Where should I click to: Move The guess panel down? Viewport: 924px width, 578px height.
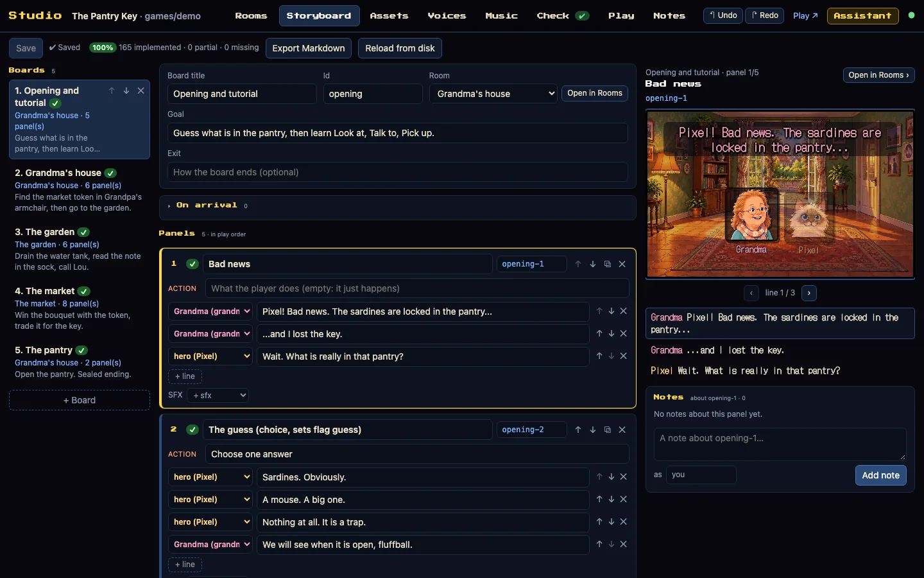pos(593,430)
